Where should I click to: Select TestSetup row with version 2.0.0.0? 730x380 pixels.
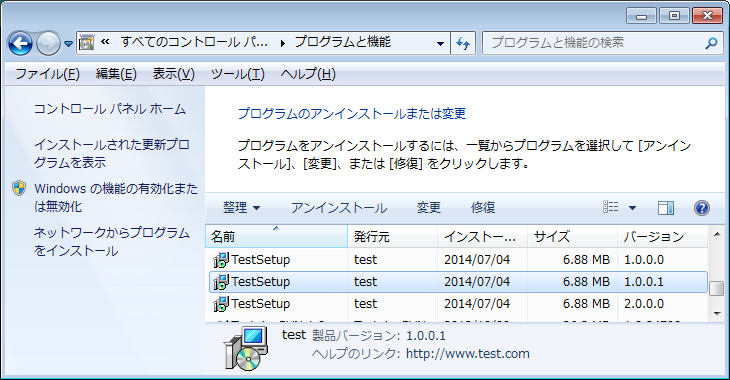coord(458,304)
